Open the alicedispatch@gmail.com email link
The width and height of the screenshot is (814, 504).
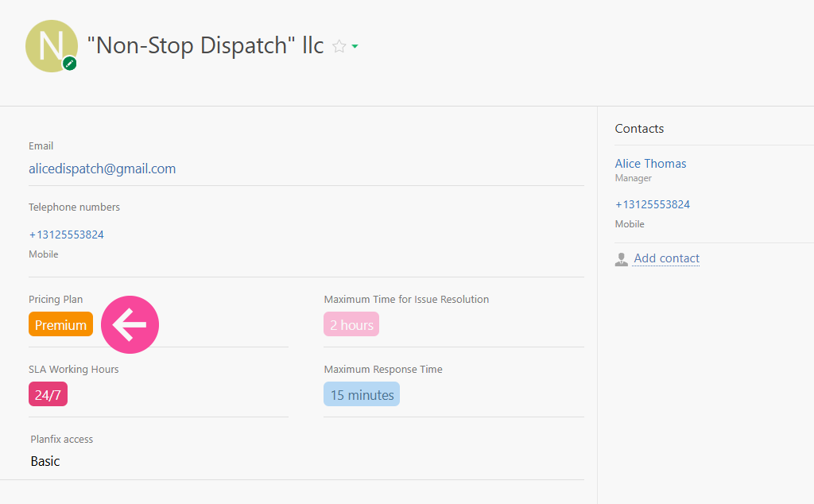(x=102, y=169)
